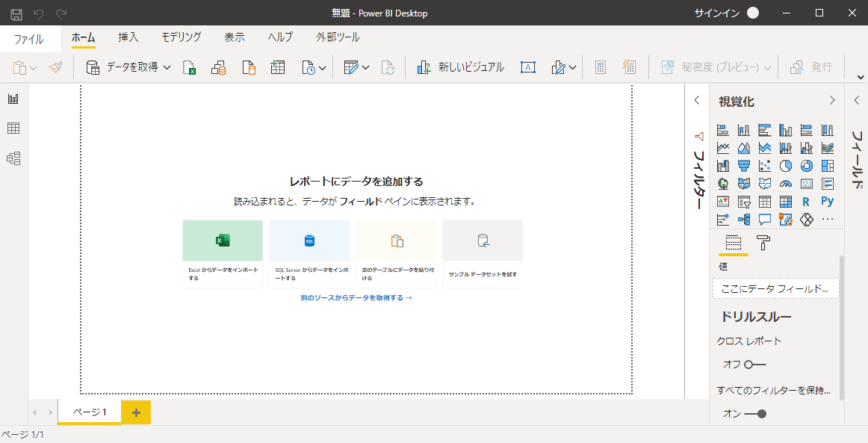Switch to report view in left sidebar
The width and height of the screenshot is (868, 443).
[x=13, y=99]
